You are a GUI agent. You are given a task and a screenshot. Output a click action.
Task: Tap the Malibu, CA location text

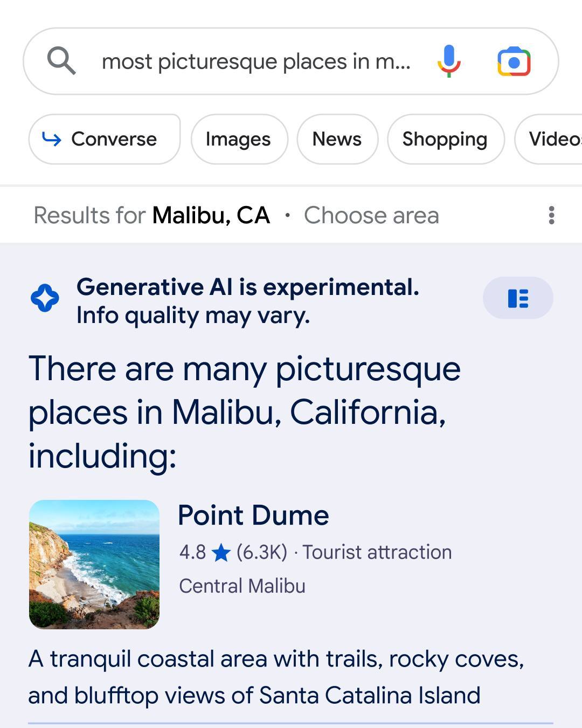click(x=211, y=216)
